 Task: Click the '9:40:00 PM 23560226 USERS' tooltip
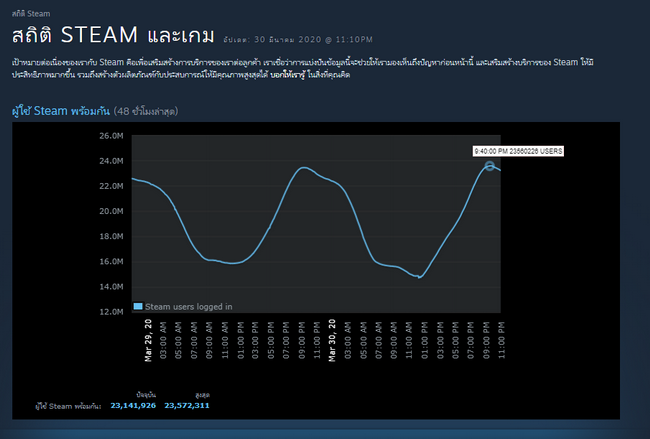518,151
